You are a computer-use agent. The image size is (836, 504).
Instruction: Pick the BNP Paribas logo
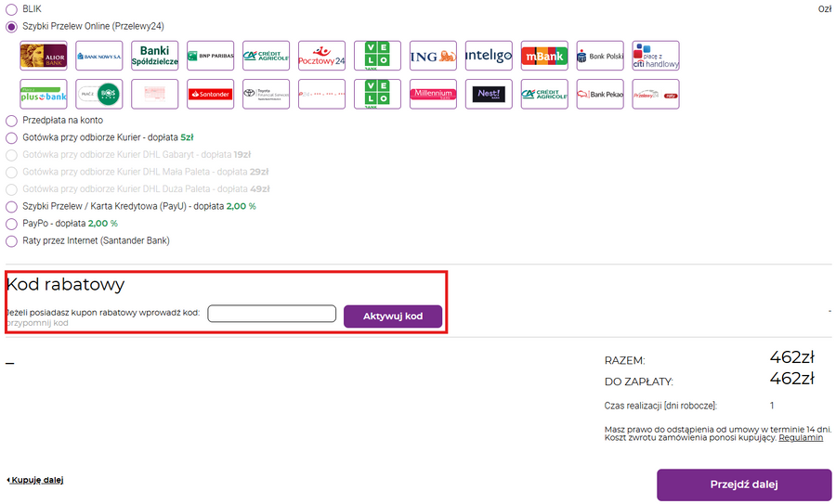[x=210, y=56]
